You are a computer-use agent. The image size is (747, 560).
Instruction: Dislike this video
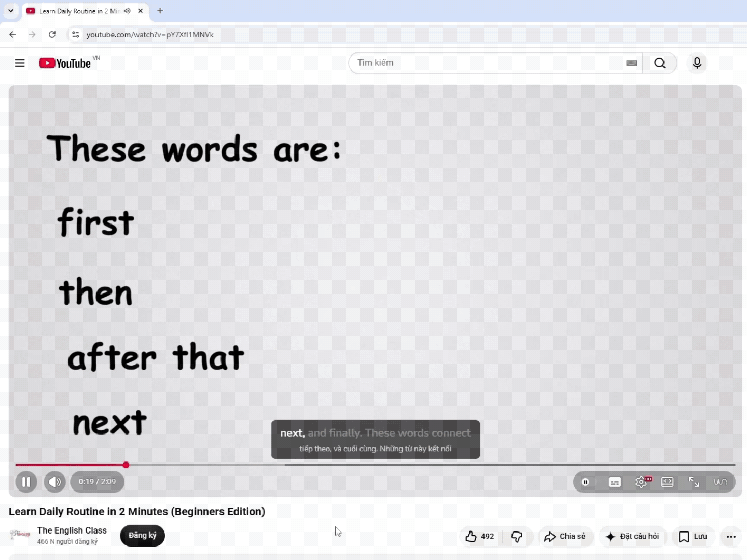[517, 537]
